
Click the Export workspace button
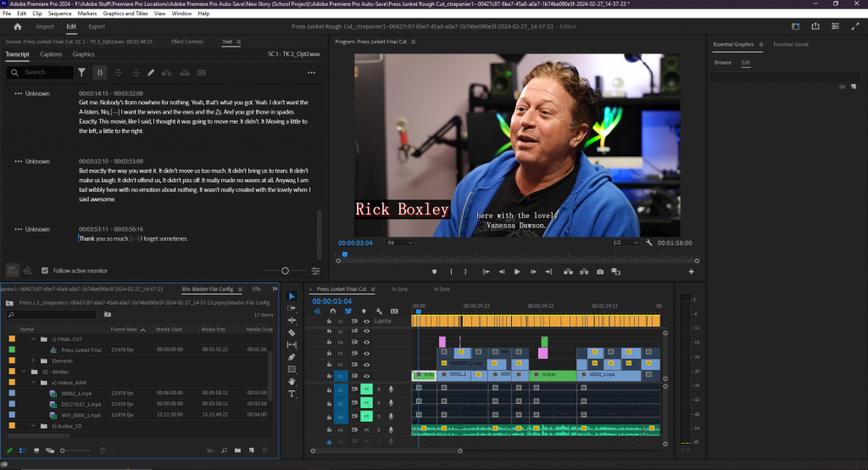97,26
